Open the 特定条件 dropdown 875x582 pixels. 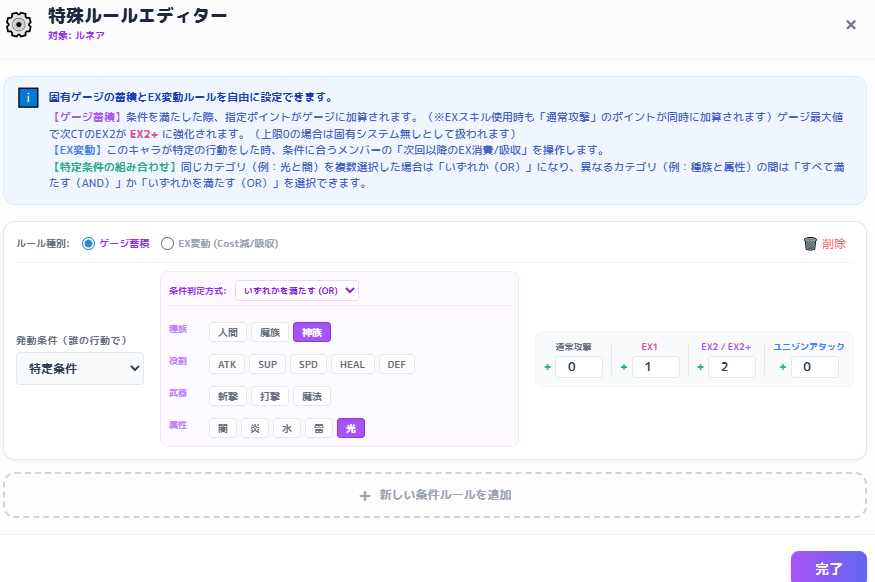click(80, 369)
